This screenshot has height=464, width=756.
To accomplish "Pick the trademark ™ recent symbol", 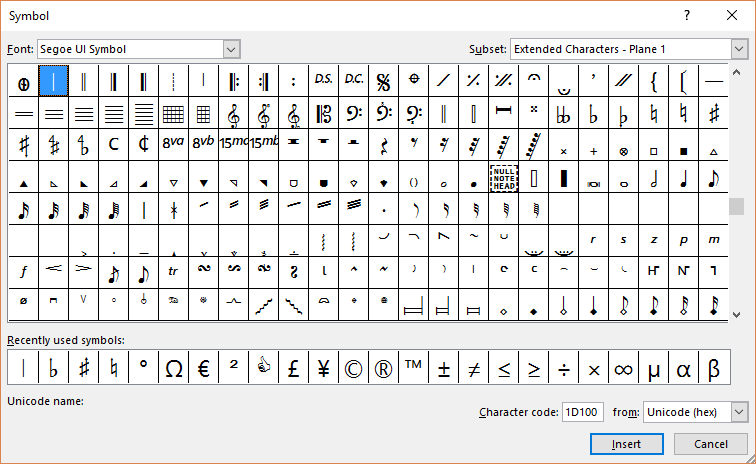I will click(x=413, y=368).
